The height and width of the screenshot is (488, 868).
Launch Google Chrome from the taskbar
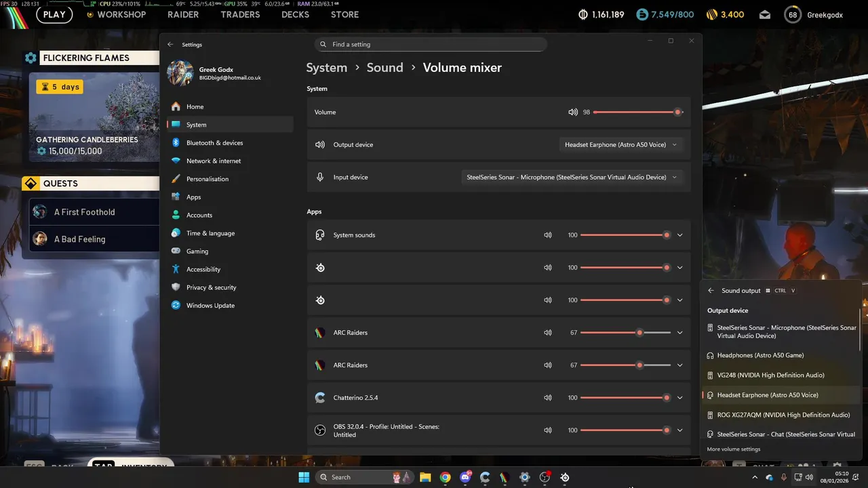[445, 477]
